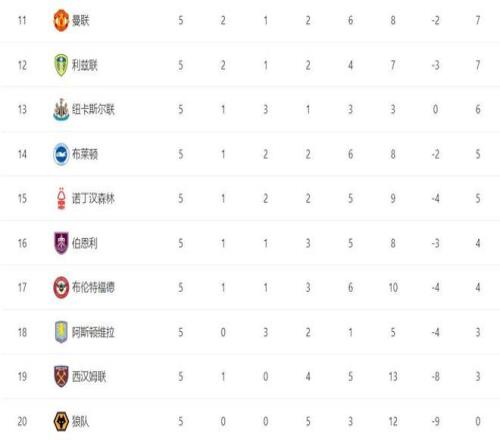Click the Wolves wolf-head crest
The height and width of the screenshot is (440, 500).
[x=61, y=421]
